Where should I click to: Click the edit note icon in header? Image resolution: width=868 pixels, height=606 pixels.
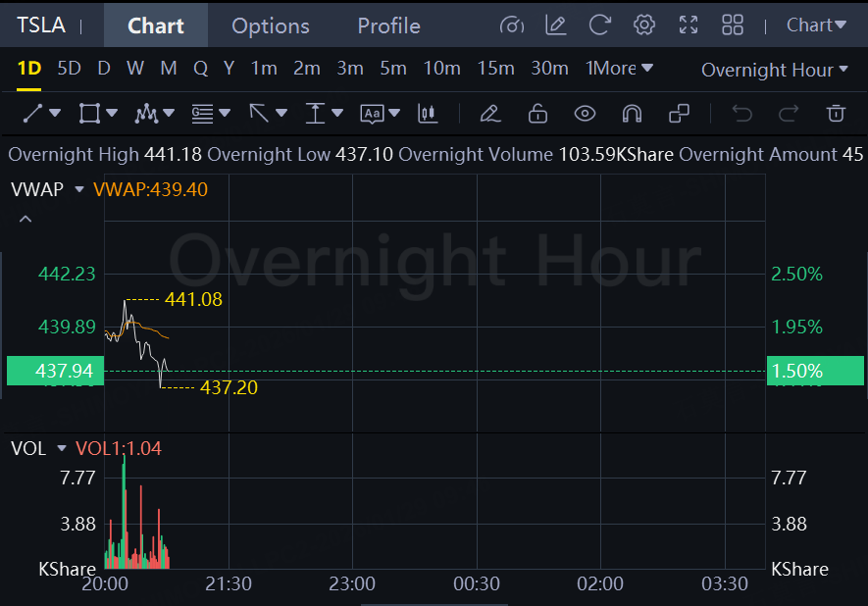[x=556, y=25]
